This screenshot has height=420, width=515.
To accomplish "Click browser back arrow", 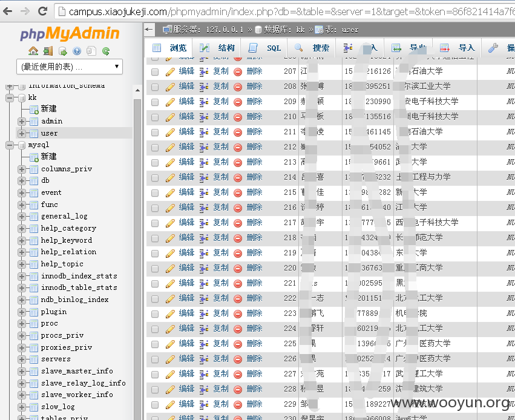I will click(x=7, y=11).
